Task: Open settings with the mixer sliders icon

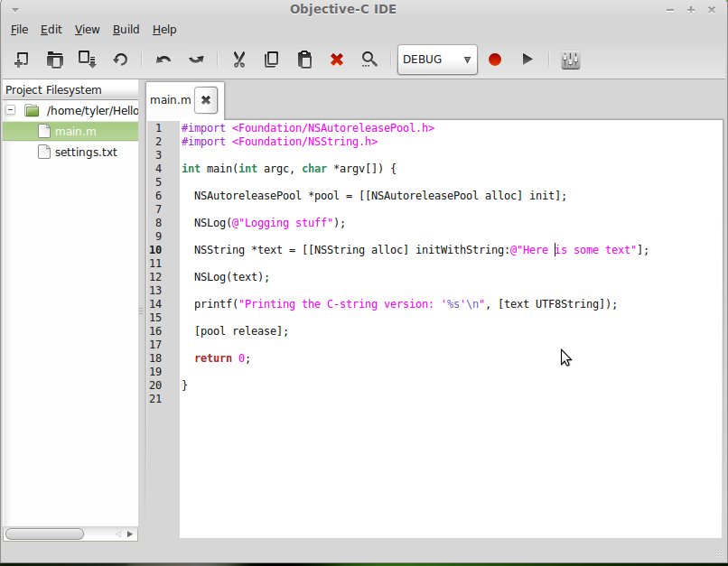Action: pos(571,60)
